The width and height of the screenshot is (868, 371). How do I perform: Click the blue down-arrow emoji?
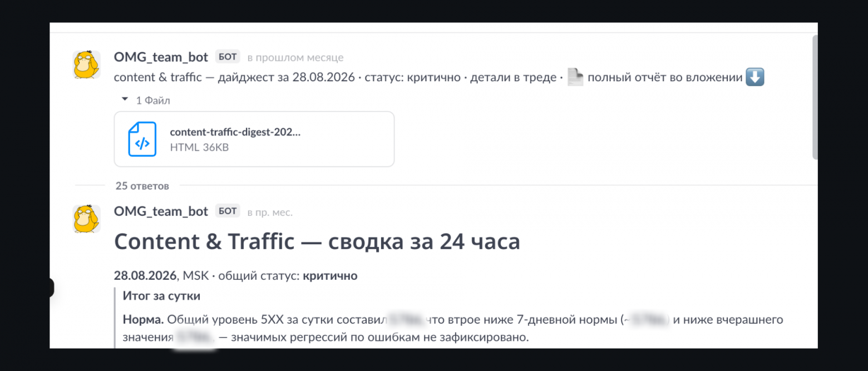(x=755, y=77)
